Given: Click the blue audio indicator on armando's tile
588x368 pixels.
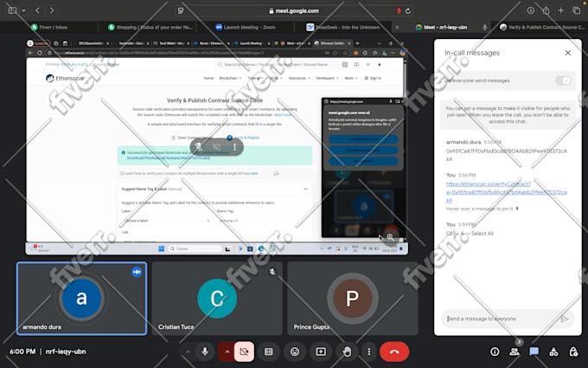Looking at the screenshot, I should pyautogui.click(x=137, y=272).
